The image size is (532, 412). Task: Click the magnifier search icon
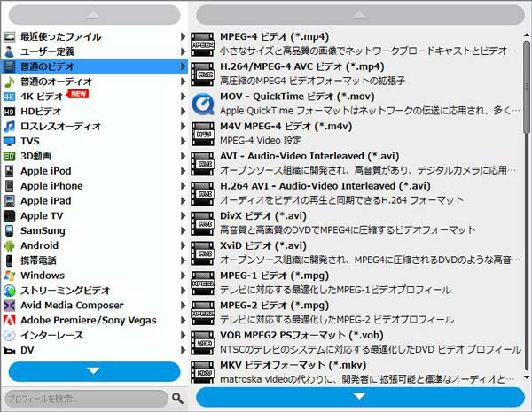pyautogui.click(x=177, y=398)
